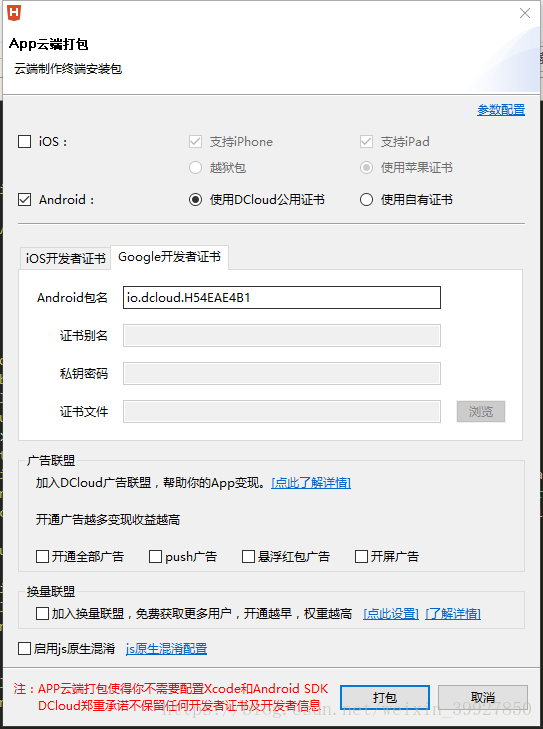Click the Android包名 input field
This screenshot has width=543, height=729.
(282, 298)
